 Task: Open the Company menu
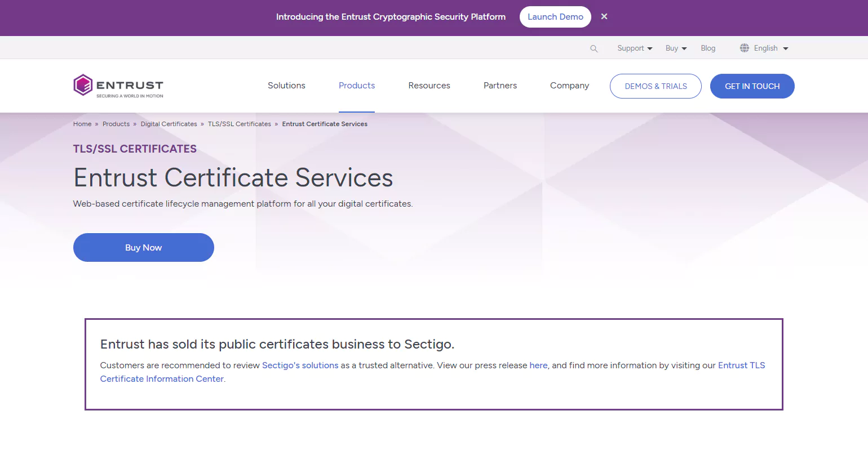click(569, 86)
